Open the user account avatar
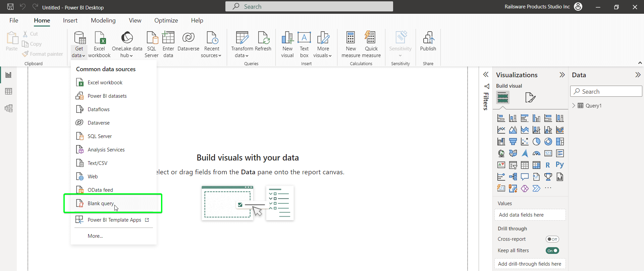This screenshot has height=271, width=644. (x=578, y=7)
